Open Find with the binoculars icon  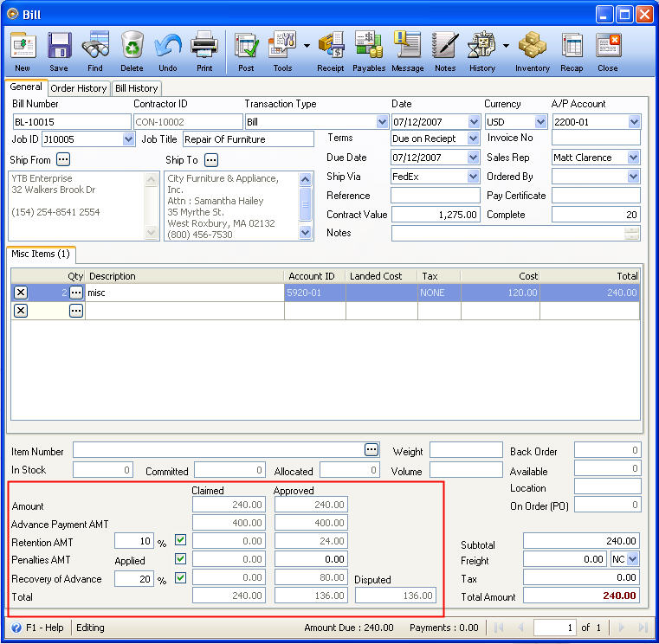click(95, 51)
